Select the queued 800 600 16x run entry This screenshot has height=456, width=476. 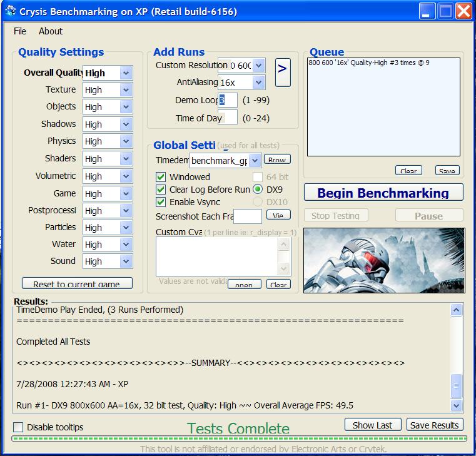coord(369,63)
